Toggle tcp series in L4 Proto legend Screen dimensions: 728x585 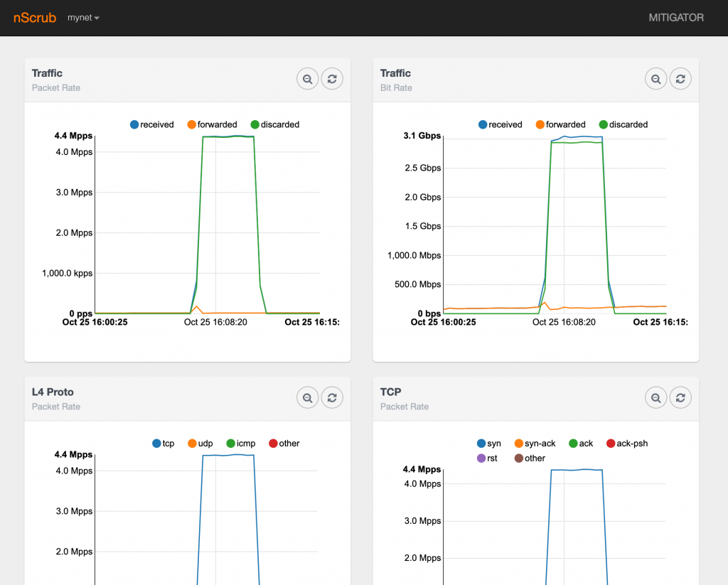[x=163, y=444]
